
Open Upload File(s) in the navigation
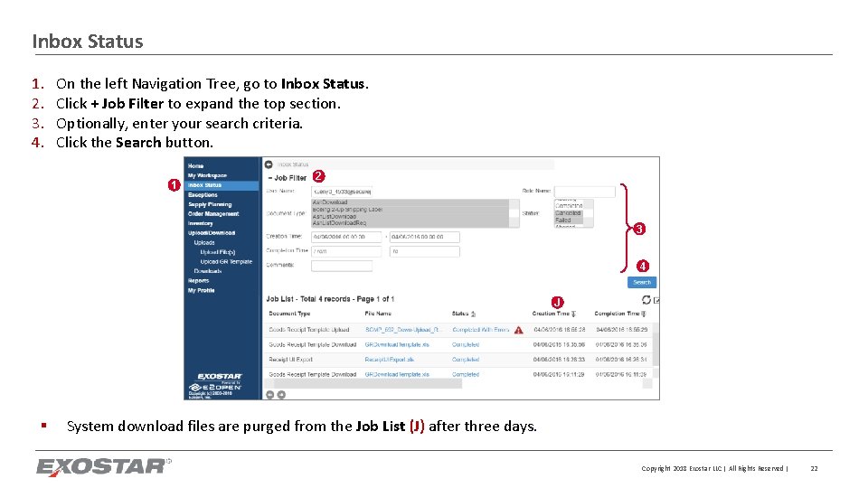[218, 252]
